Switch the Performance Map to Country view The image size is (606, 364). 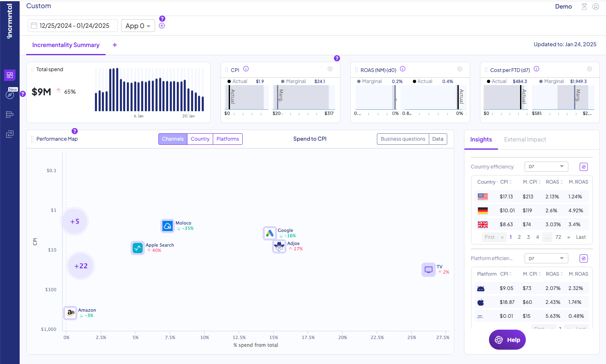[200, 139]
